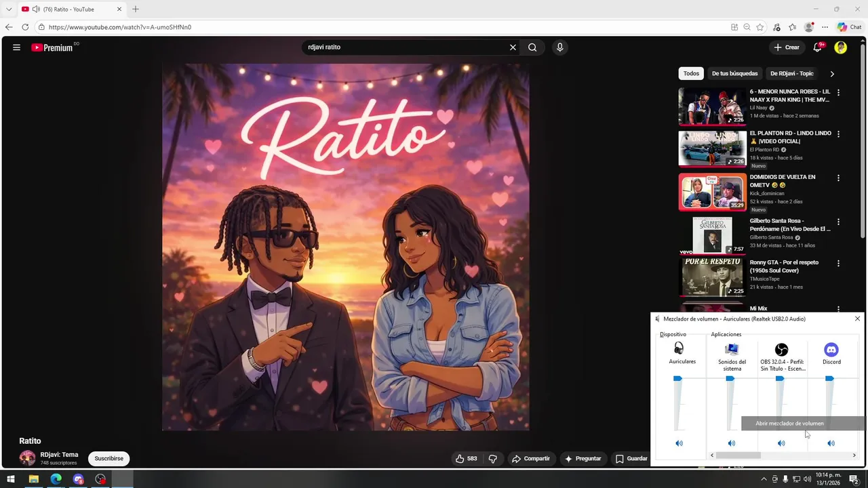Click the Sonidos del sistema icon
The image size is (868, 488).
pyautogui.click(x=731, y=349)
